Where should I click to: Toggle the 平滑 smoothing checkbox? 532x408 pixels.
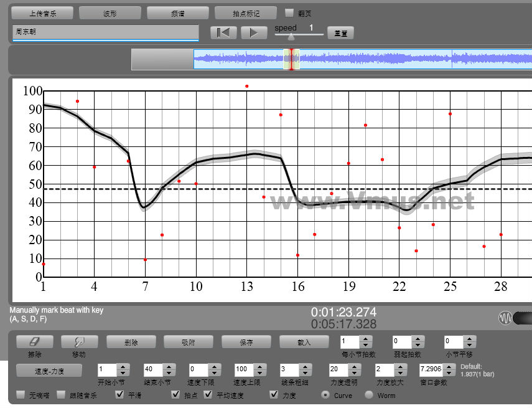(119, 395)
